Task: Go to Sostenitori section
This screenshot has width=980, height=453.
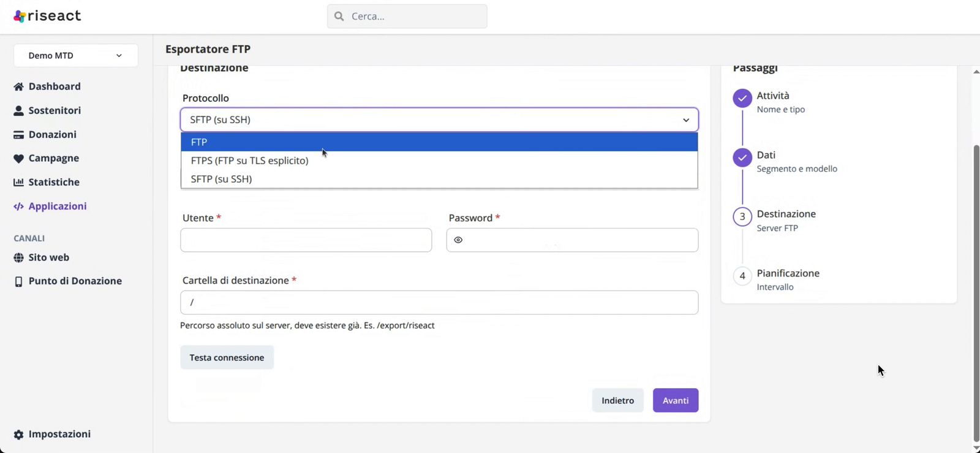Action: (55, 110)
